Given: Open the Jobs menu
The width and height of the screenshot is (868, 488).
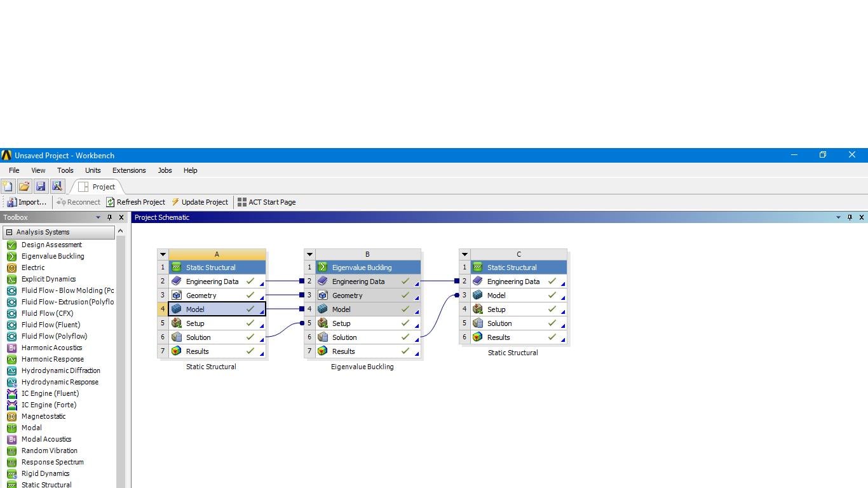Looking at the screenshot, I should (x=165, y=170).
